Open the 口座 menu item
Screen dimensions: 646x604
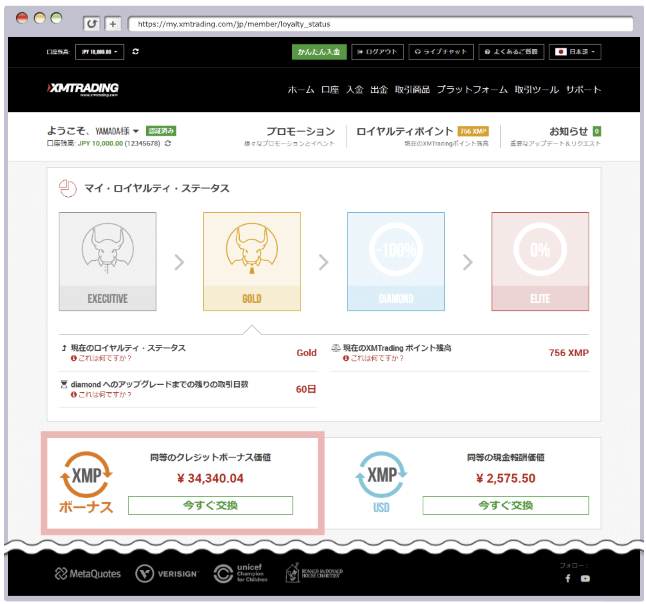point(330,89)
